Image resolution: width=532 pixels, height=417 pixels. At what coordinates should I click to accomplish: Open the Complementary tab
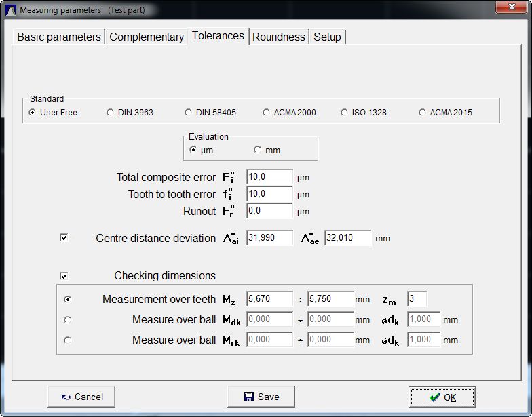(x=147, y=37)
